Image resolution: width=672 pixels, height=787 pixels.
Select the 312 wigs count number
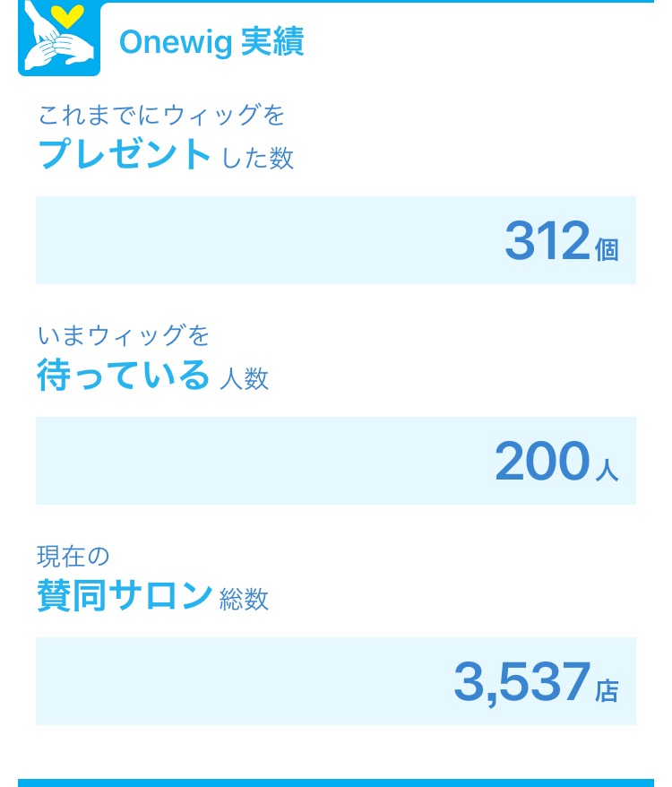coord(547,241)
